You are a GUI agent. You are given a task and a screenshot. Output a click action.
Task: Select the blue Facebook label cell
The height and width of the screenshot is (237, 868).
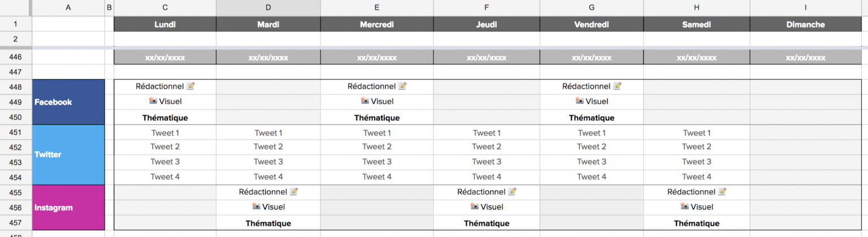click(68, 102)
